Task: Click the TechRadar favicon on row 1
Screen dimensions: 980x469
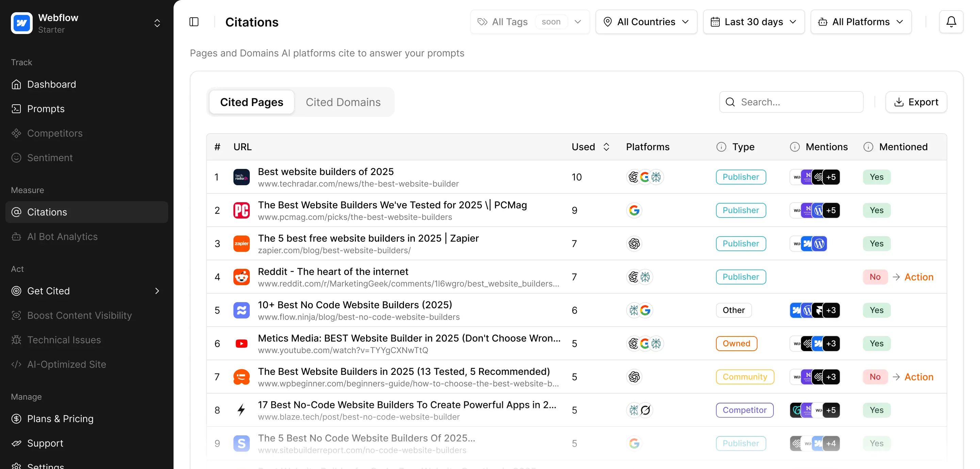Action: coord(241,177)
